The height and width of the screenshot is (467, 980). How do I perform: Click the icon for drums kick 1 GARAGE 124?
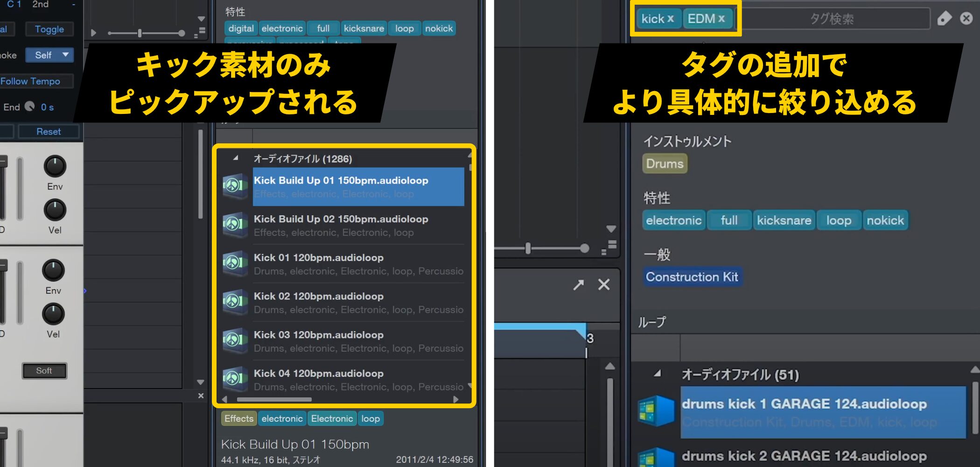pos(656,411)
